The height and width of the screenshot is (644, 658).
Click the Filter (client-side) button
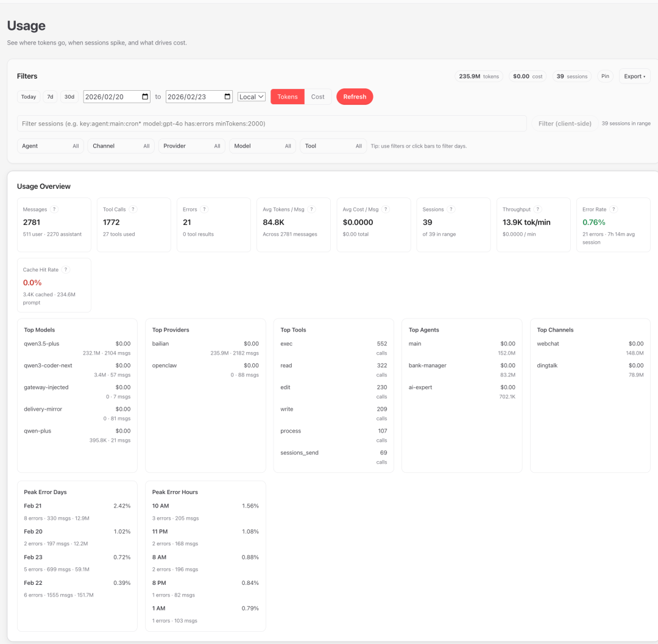pyautogui.click(x=565, y=124)
